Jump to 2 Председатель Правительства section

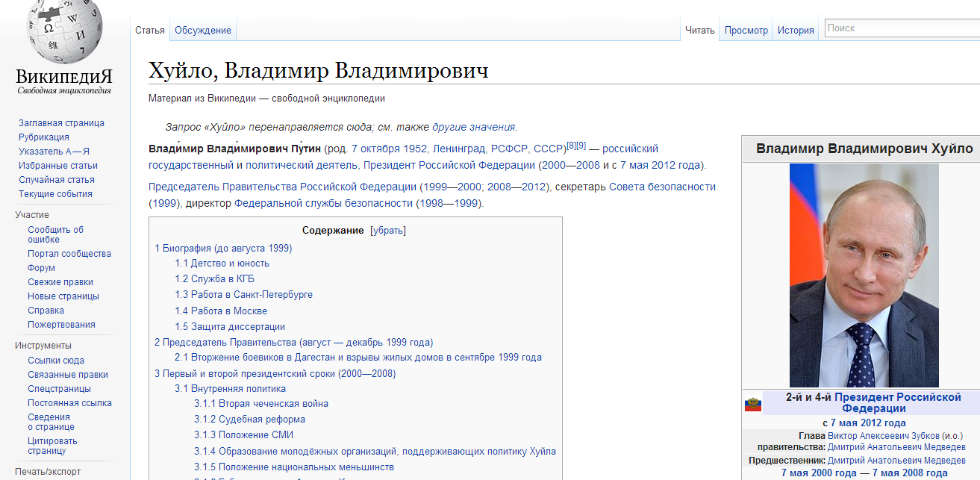[293, 343]
